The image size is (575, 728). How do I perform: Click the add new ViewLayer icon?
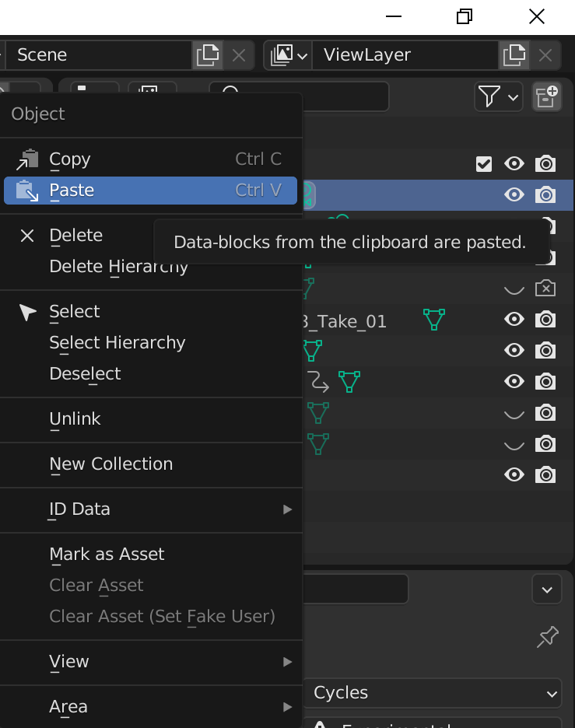click(x=514, y=55)
